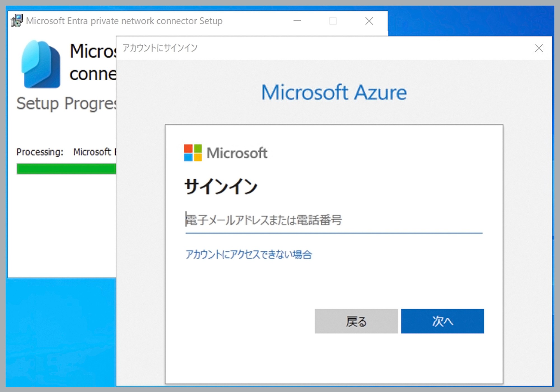The width and height of the screenshot is (560, 392).
Task: Click the blue desktop background
Action: (x=56, y=336)
